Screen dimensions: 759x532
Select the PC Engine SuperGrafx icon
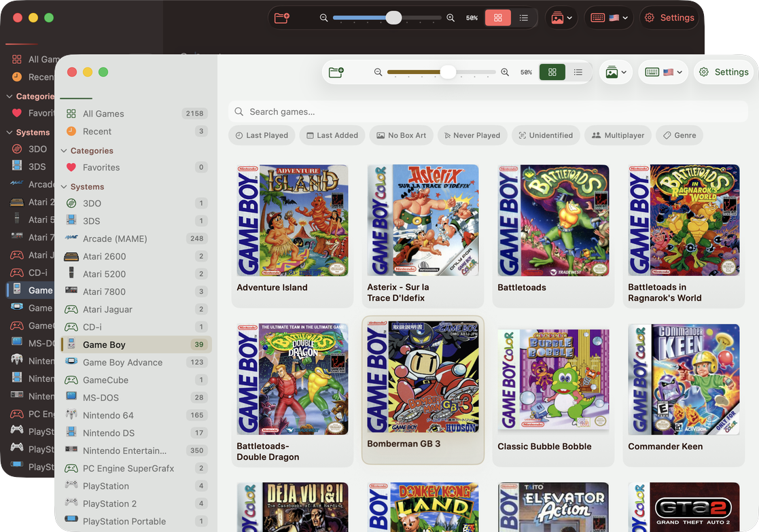pos(71,468)
